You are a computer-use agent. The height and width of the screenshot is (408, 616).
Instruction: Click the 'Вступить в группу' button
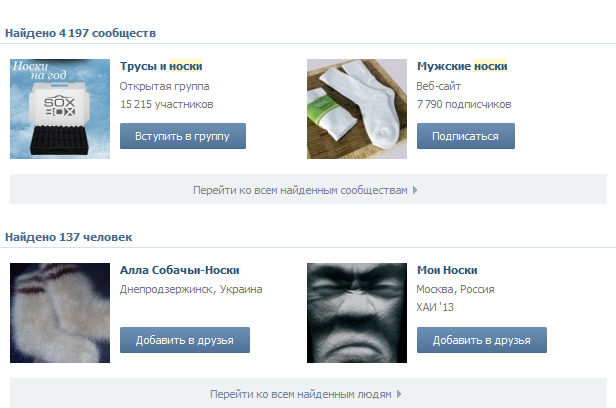(183, 136)
